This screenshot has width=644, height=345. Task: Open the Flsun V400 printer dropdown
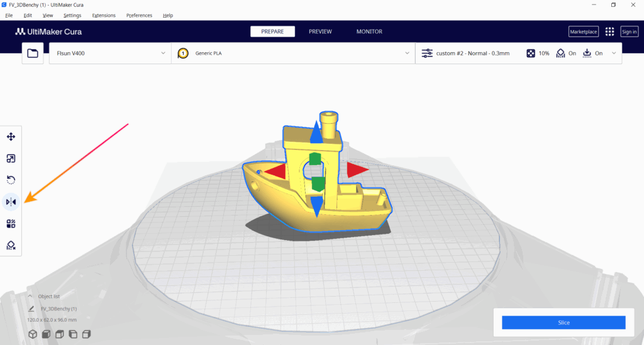tap(110, 53)
